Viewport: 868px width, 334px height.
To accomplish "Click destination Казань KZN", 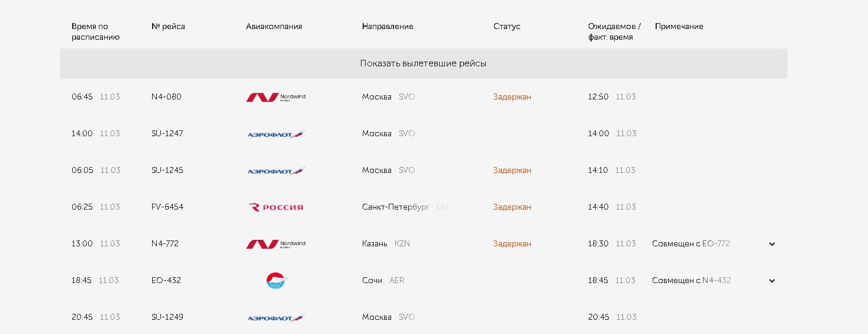I will (x=386, y=244).
